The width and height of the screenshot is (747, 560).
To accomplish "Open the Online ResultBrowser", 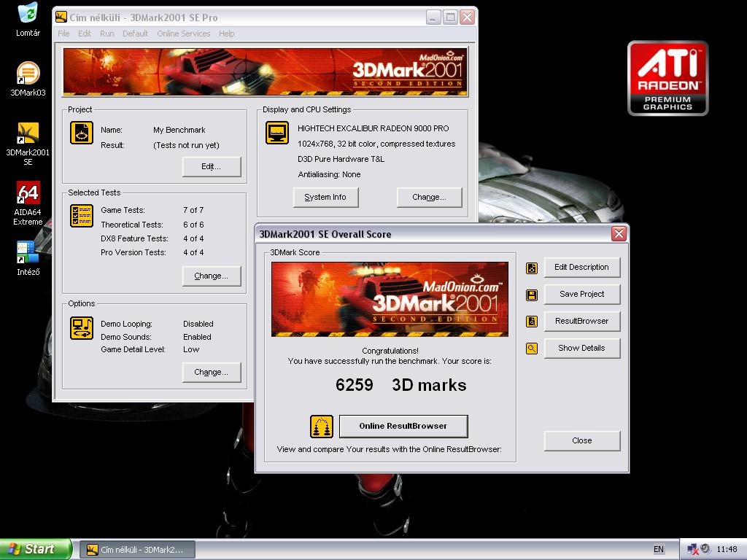I will click(403, 426).
